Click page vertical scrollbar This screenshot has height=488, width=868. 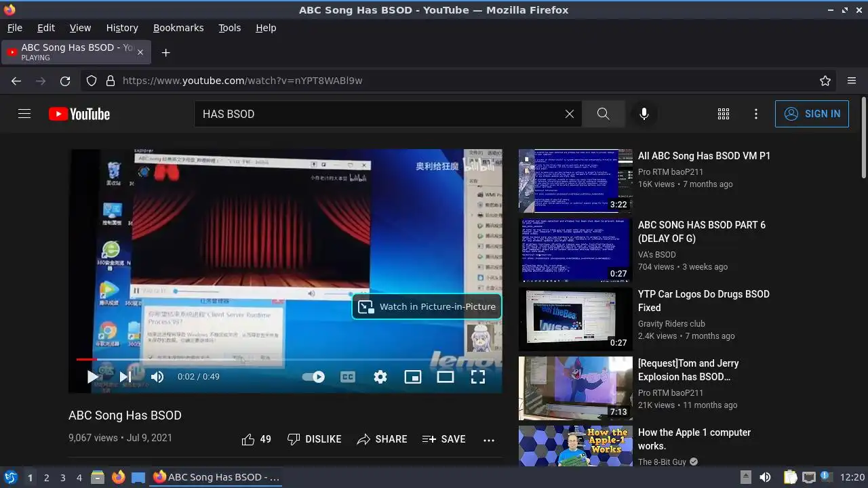863,139
